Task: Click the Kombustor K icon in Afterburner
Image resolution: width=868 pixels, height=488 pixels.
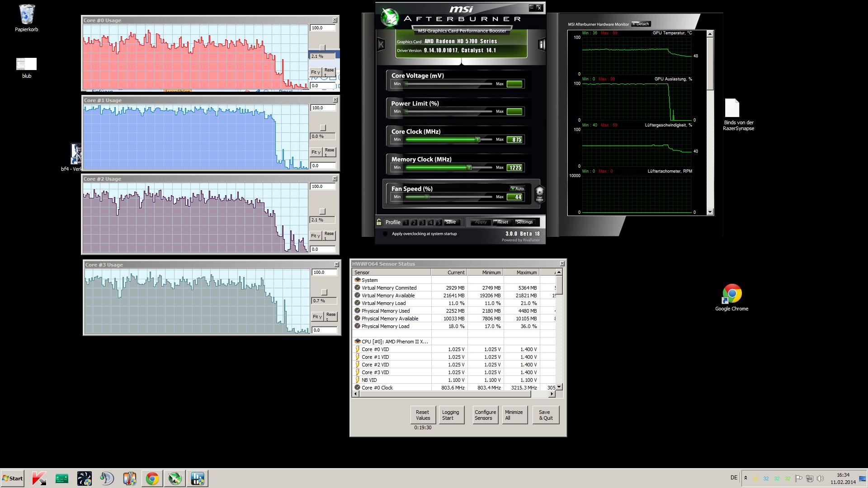Action: tap(381, 44)
